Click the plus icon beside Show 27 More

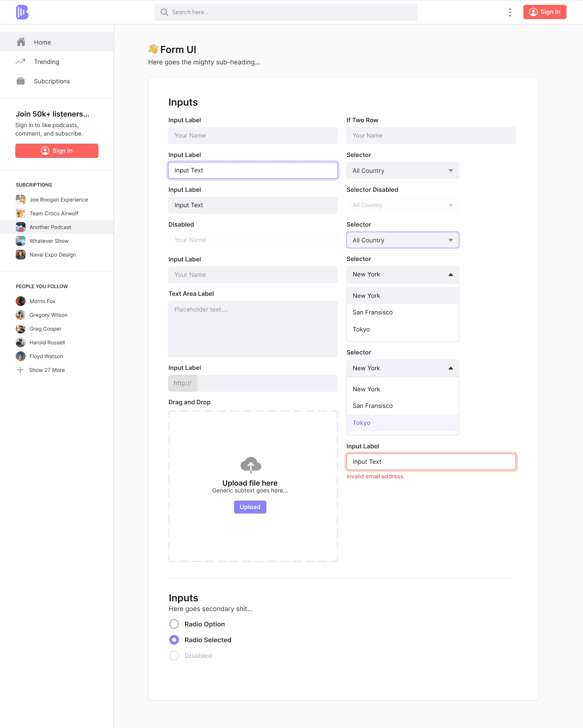pyautogui.click(x=20, y=370)
